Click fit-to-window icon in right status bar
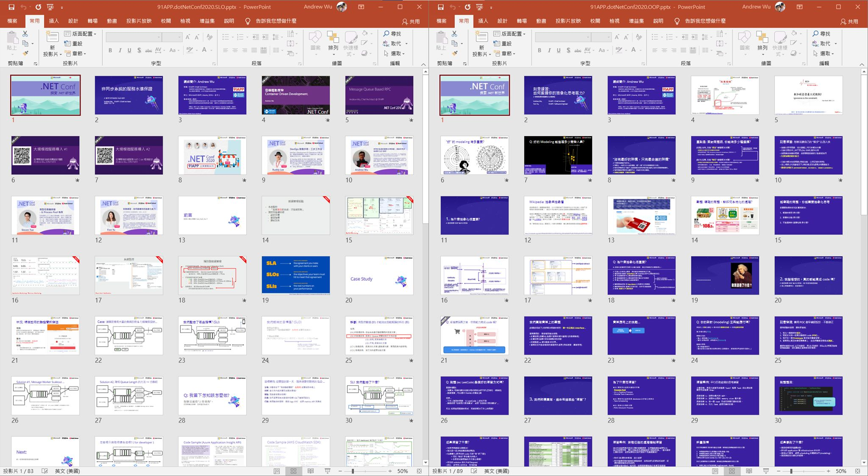This screenshot has height=476, width=868. (858, 471)
